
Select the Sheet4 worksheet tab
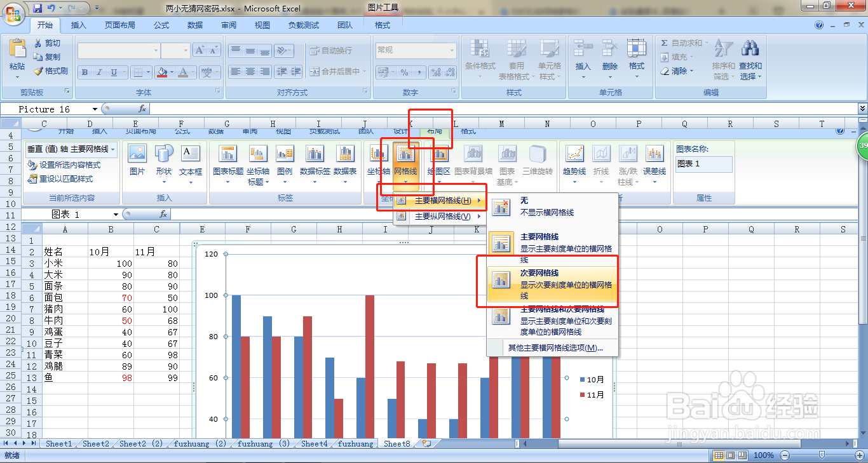click(315, 443)
